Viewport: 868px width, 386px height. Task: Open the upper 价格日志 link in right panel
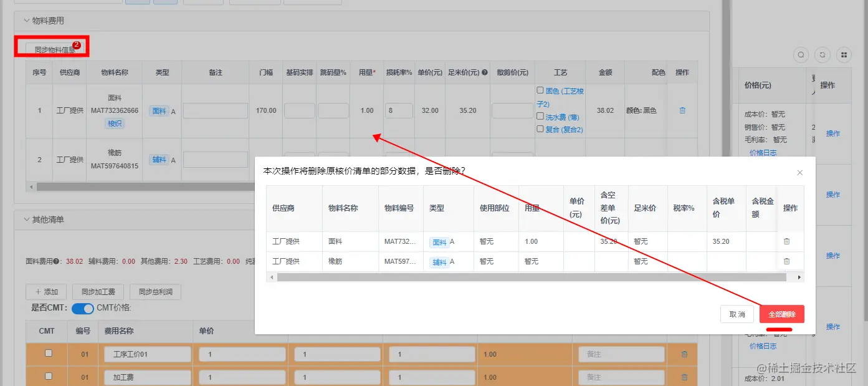coord(763,153)
